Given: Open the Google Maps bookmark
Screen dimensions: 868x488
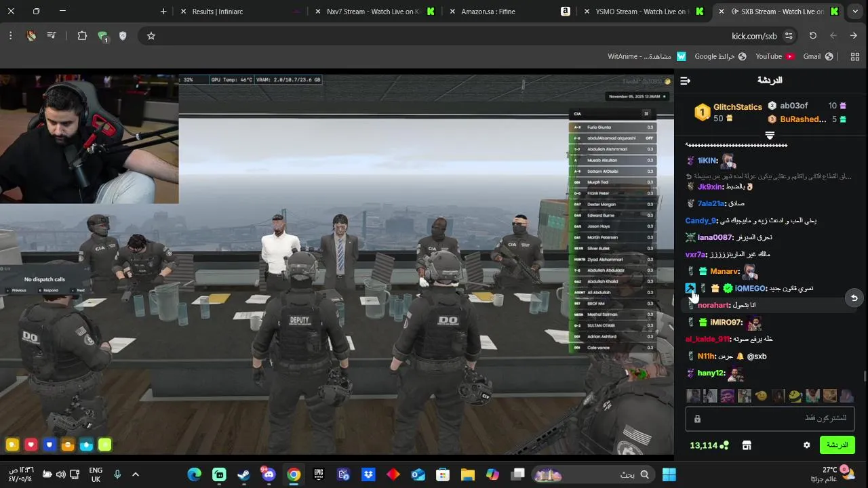Looking at the screenshot, I should (720, 57).
